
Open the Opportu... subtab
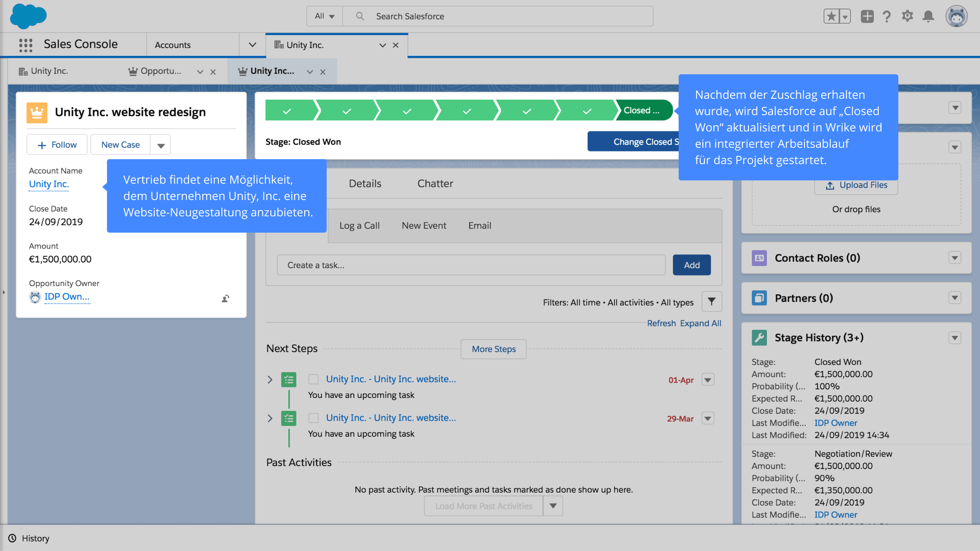coord(160,71)
